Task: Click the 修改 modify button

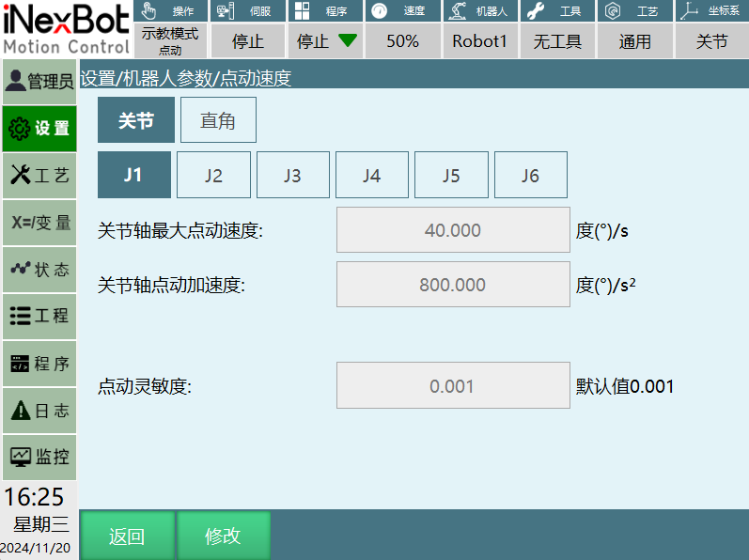Action: point(224,536)
